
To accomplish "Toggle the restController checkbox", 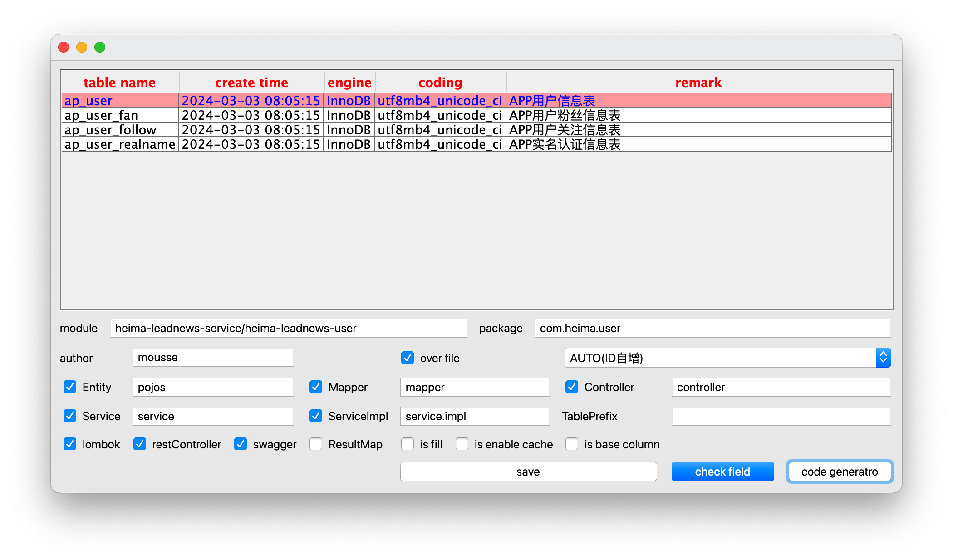I will [x=140, y=444].
